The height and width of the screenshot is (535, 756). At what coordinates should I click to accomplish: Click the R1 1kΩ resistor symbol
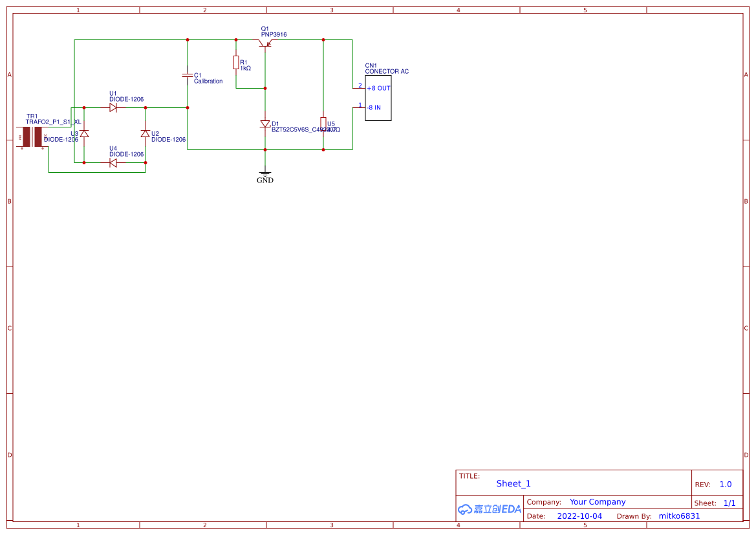pos(236,63)
